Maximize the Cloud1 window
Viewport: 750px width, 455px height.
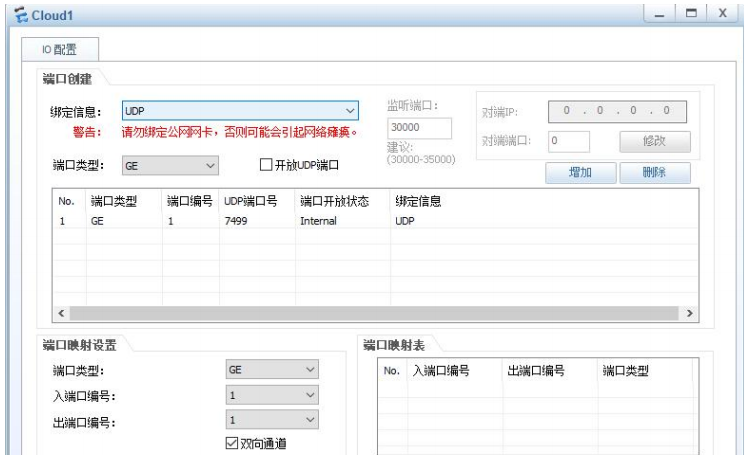[691, 13]
